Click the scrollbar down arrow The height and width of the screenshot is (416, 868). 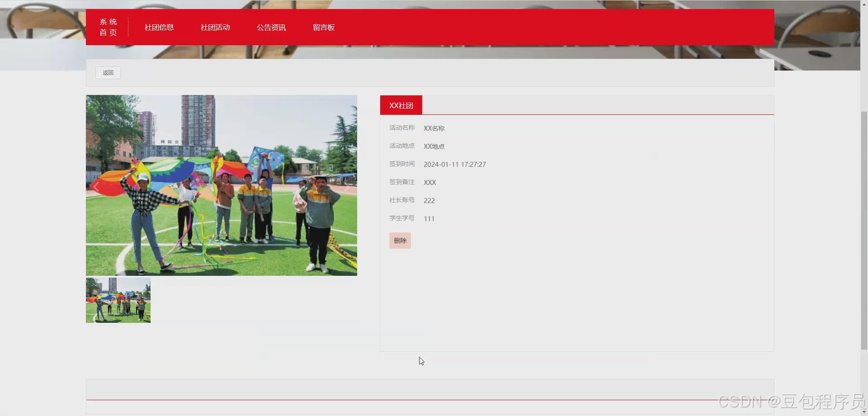(x=864, y=412)
